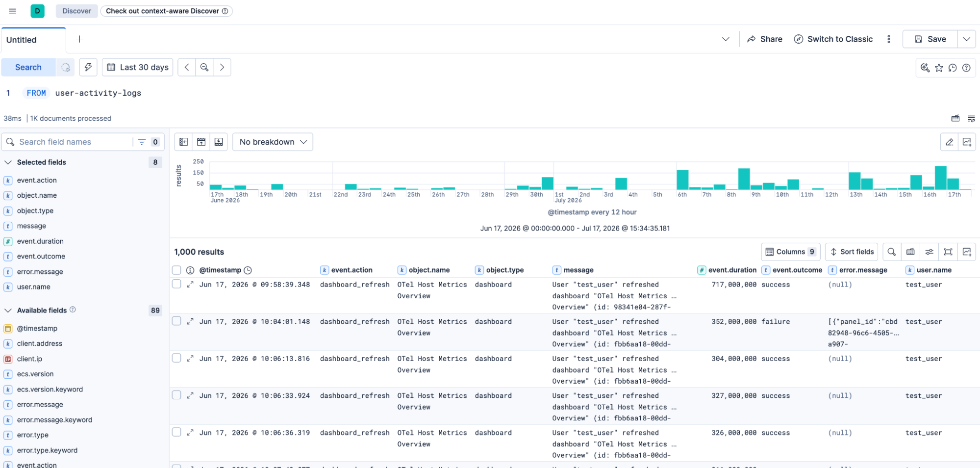
Task: Select object.name in Selected fields
Action: [37, 196]
